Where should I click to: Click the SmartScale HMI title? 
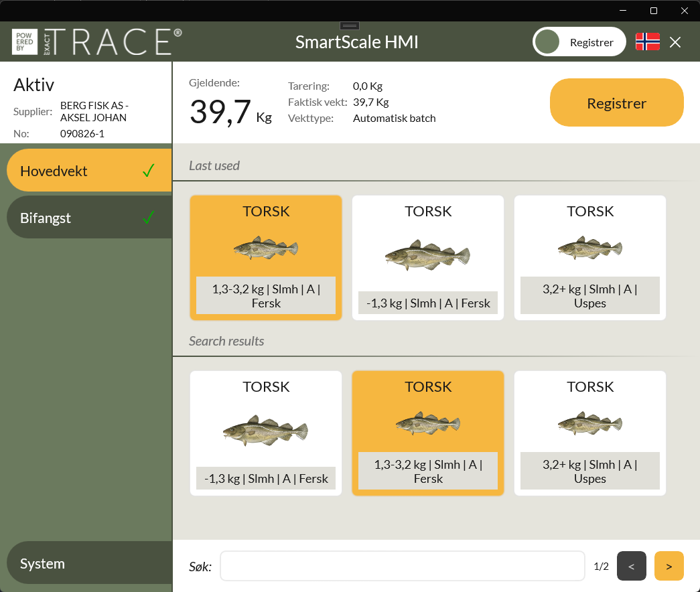click(356, 42)
